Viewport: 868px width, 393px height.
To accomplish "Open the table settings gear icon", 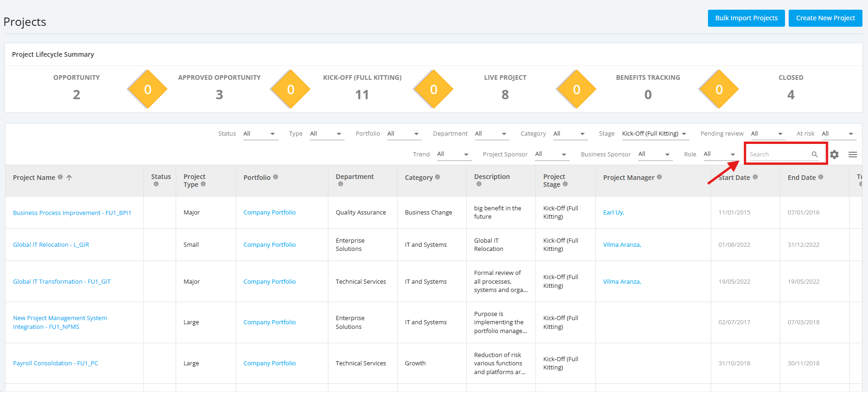I will coord(834,155).
